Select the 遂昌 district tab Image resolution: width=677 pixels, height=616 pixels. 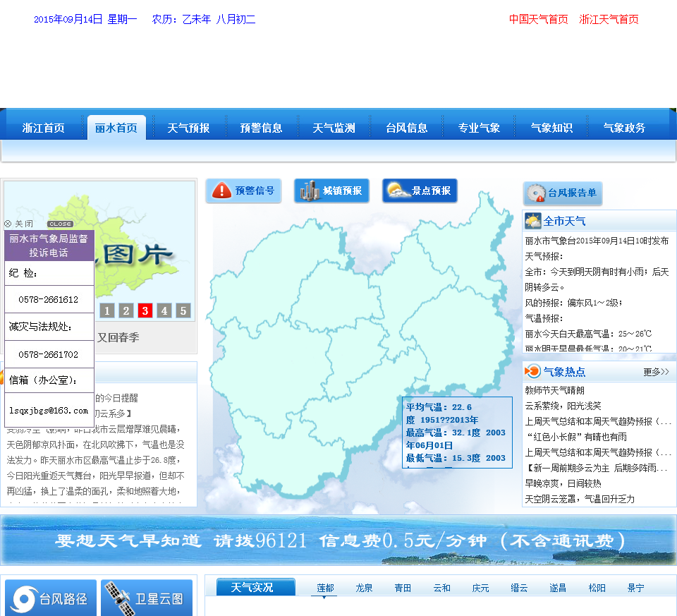pos(558,588)
